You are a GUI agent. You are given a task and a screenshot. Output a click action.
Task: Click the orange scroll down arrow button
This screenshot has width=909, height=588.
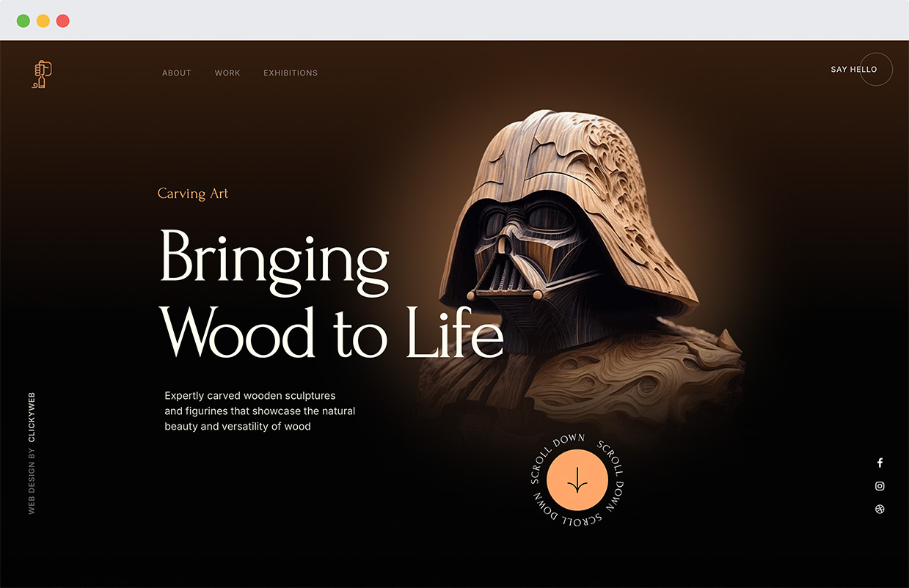[x=577, y=479]
